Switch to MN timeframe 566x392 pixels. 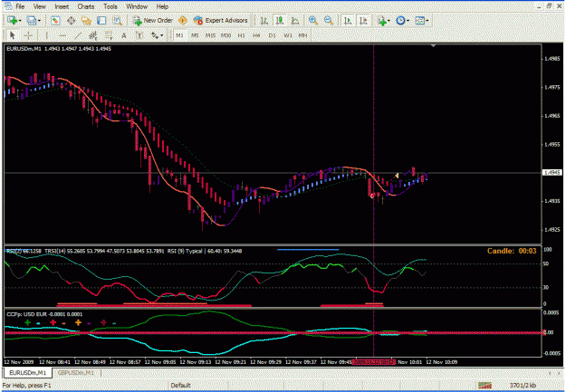pos(302,35)
